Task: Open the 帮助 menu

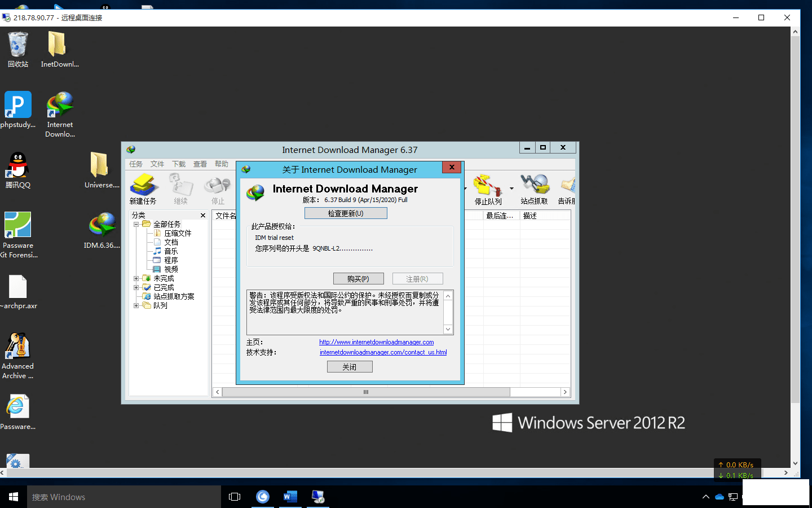Action: click(222, 164)
